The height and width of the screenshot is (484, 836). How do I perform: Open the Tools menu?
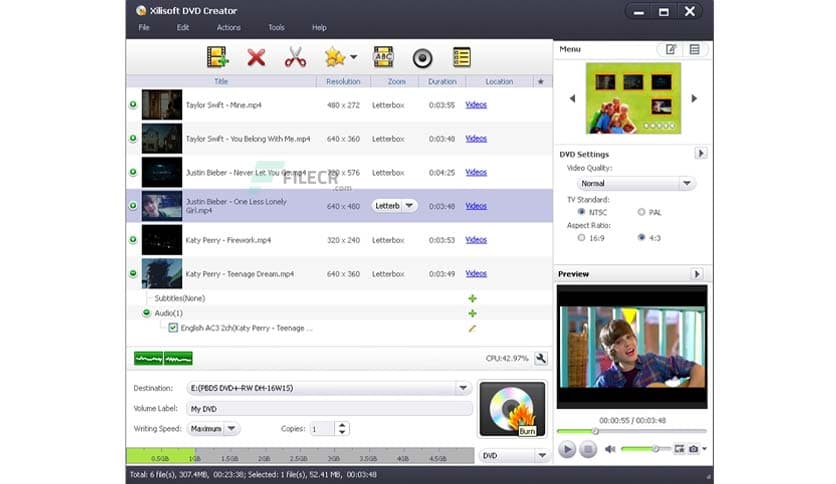point(276,28)
